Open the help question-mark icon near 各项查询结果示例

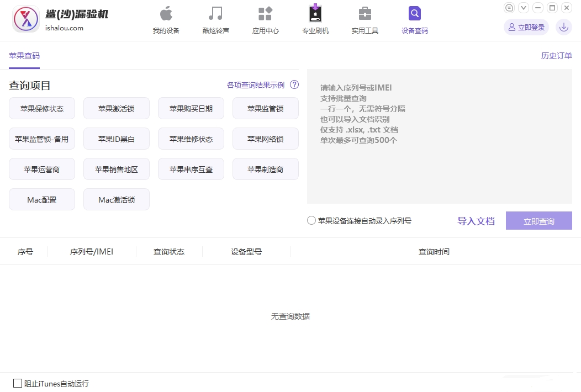click(294, 84)
